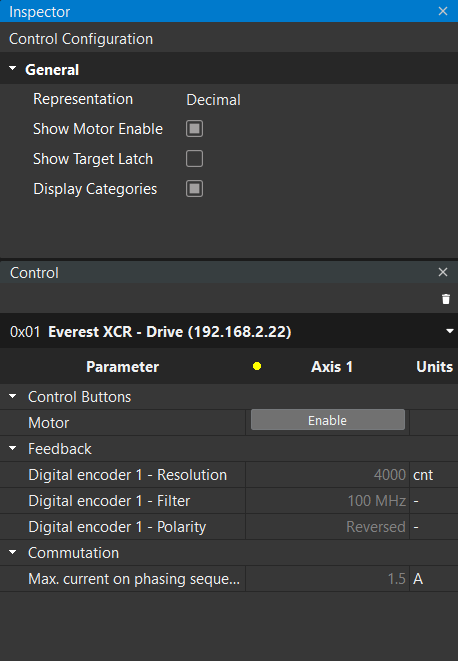Open the Representation Decimal dropdown
This screenshot has height=661, width=458.
pyautogui.click(x=213, y=100)
